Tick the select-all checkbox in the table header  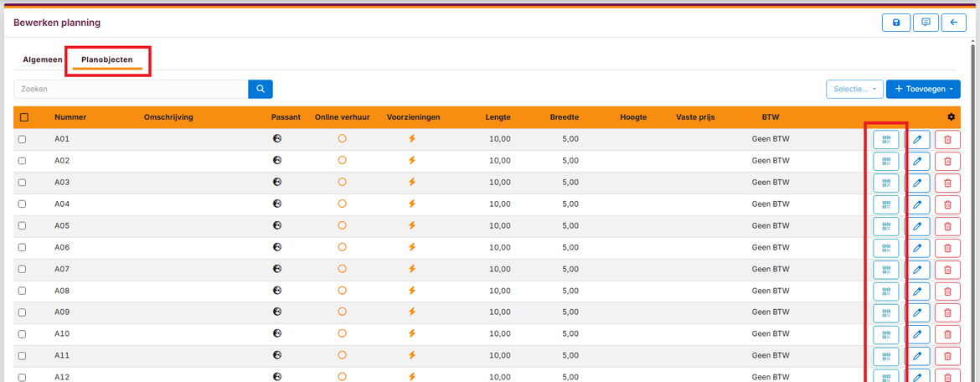pos(23,117)
